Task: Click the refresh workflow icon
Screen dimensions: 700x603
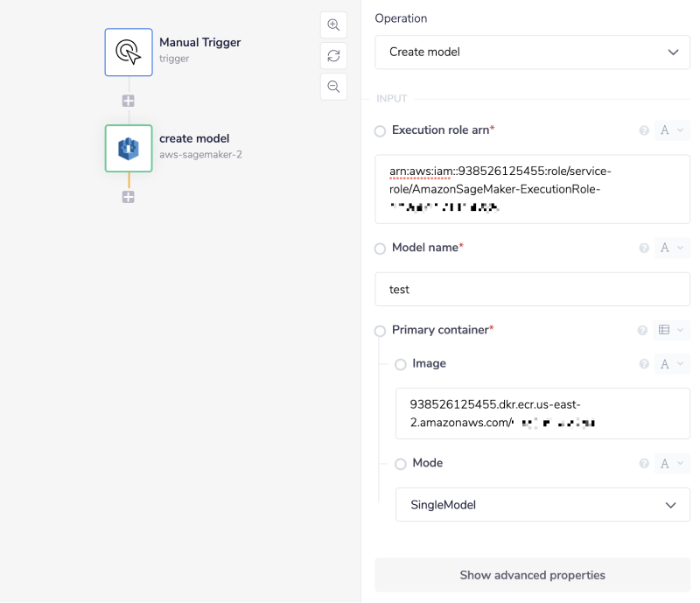Action: [333, 55]
